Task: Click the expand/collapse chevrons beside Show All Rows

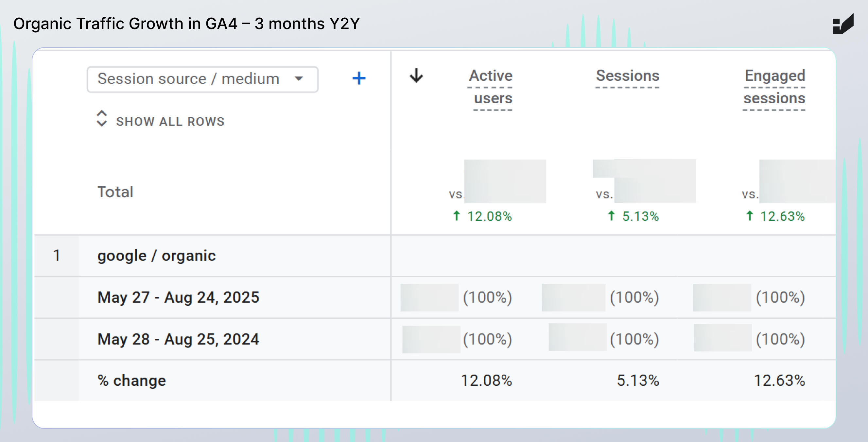Action: tap(101, 119)
